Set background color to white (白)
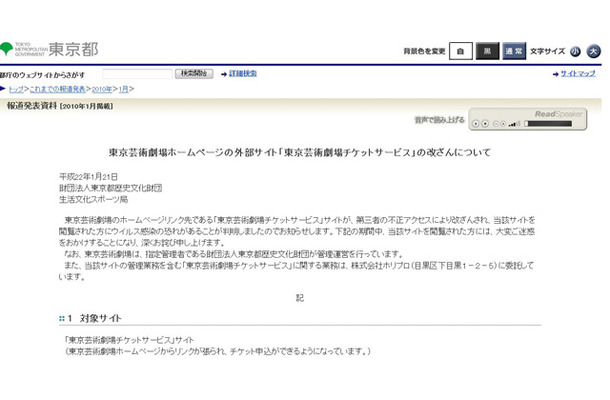Screen dimensions: 610x400 (x=461, y=51)
